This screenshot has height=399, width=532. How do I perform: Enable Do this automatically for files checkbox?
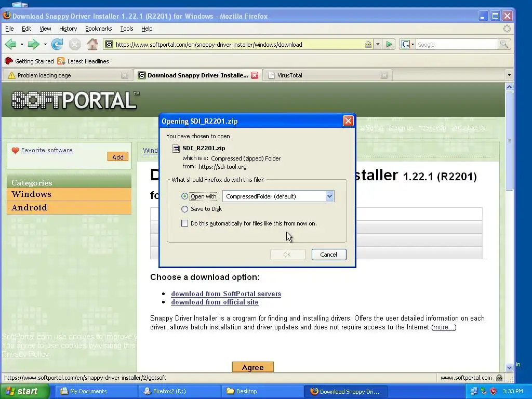(x=184, y=223)
